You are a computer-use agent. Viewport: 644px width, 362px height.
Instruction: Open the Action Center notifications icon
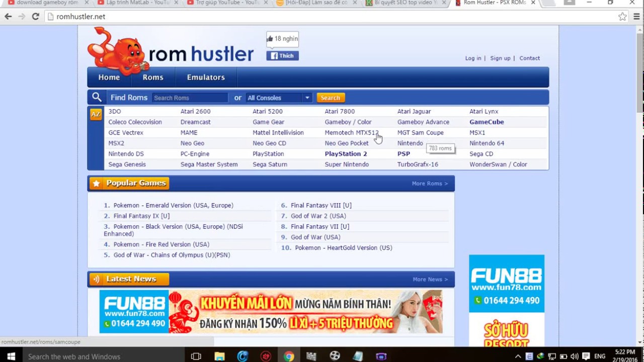[586, 356]
